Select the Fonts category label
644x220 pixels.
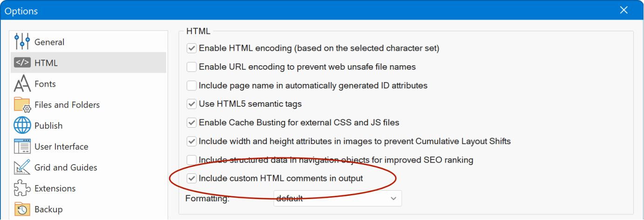(45, 84)
